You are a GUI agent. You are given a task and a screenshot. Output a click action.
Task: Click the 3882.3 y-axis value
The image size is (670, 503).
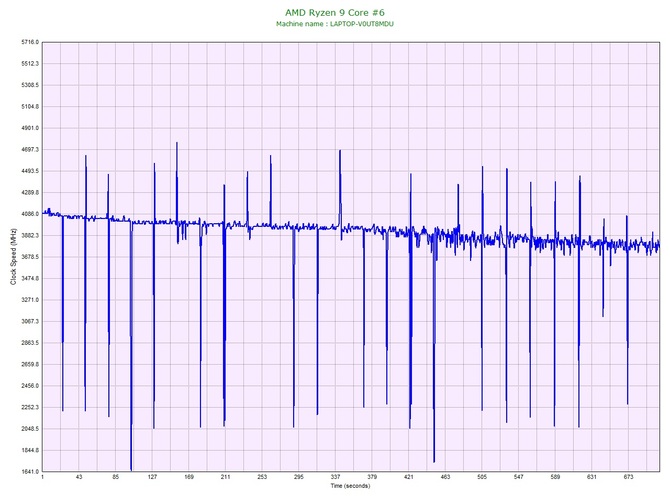click(x=30, y=235)
